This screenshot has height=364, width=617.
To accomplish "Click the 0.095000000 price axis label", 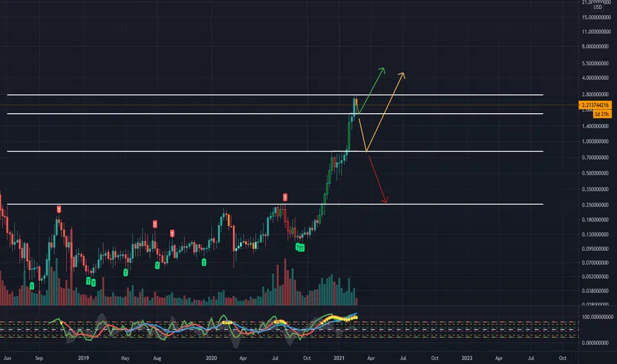I will click(596, 249).
